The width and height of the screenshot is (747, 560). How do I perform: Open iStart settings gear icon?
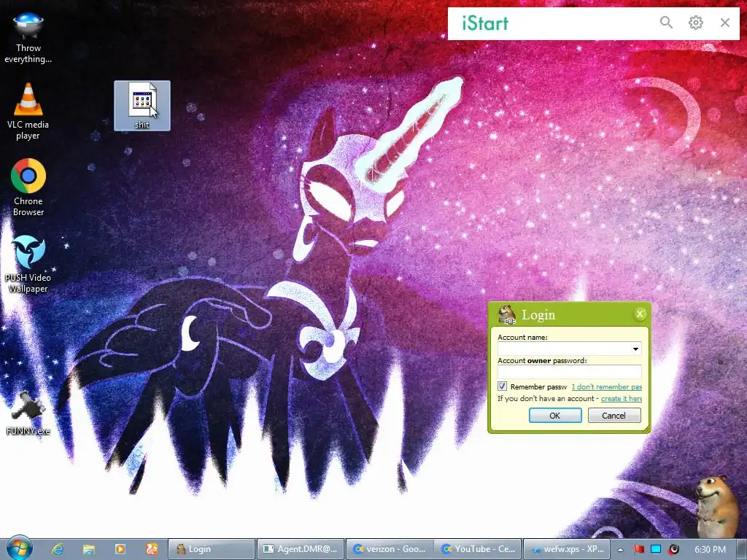click(695, 23)
